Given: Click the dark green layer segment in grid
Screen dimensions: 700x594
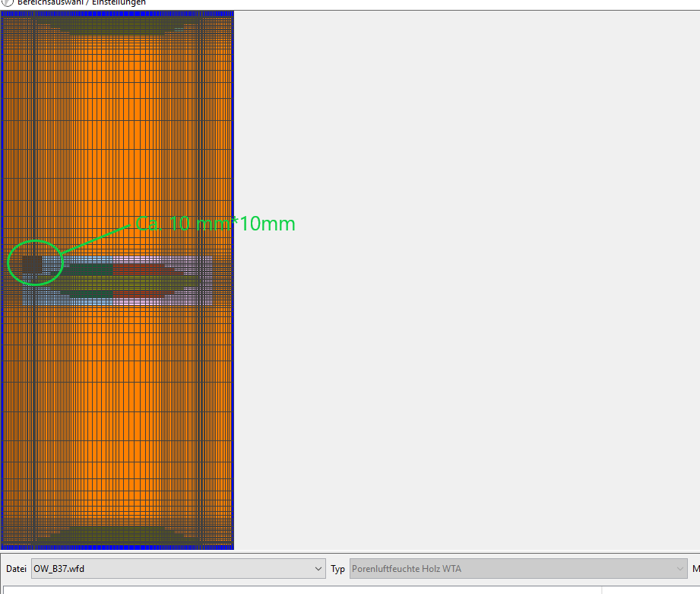Looking at the screenshot, I should click(87, 268).
